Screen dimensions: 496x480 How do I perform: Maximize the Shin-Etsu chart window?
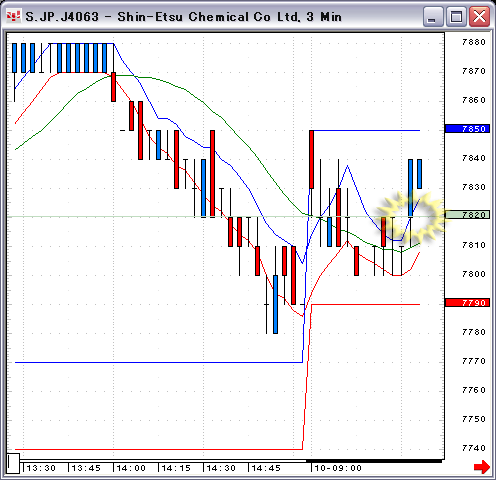(x=456, y=17)
